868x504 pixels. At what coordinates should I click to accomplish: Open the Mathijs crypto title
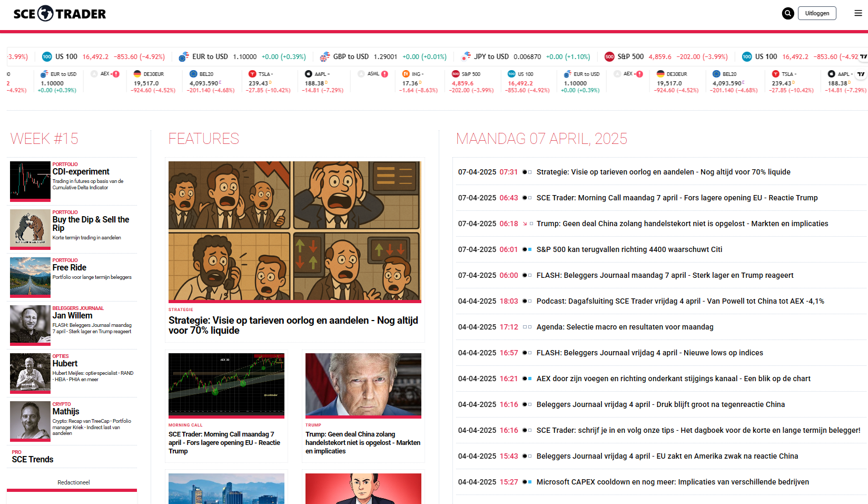pos(66,412)
